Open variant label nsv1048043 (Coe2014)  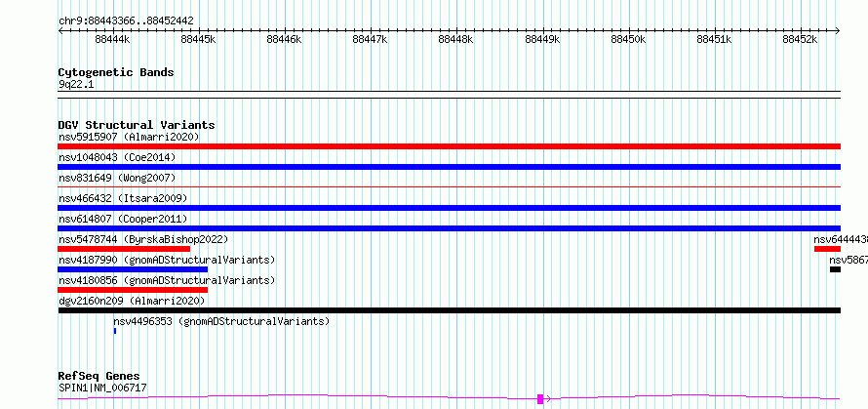click(x=117, y=157)
